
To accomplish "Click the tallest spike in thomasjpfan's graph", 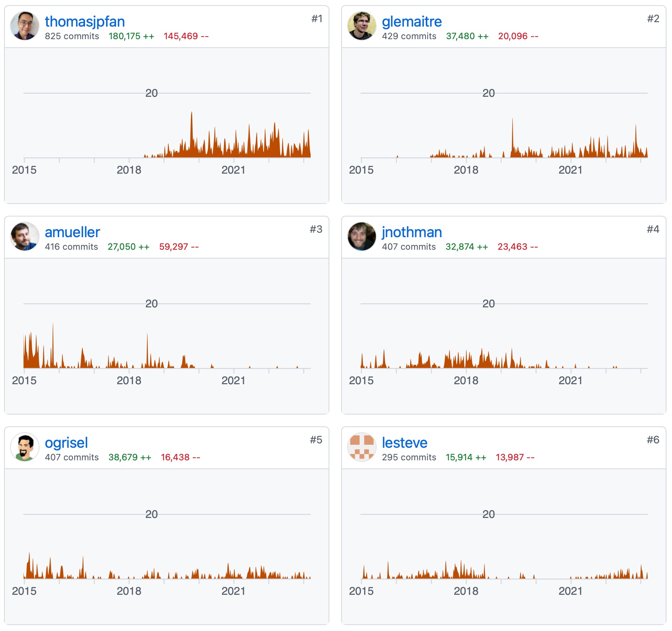I will coord(191,133).
